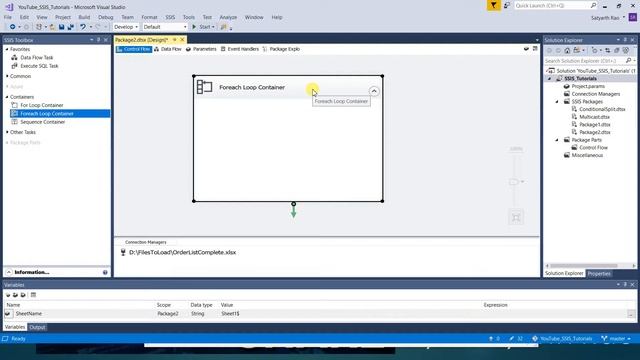The height and width of the screenshot is (360, 640).
Task: Open the Debug menu
Action: [105, 17]
